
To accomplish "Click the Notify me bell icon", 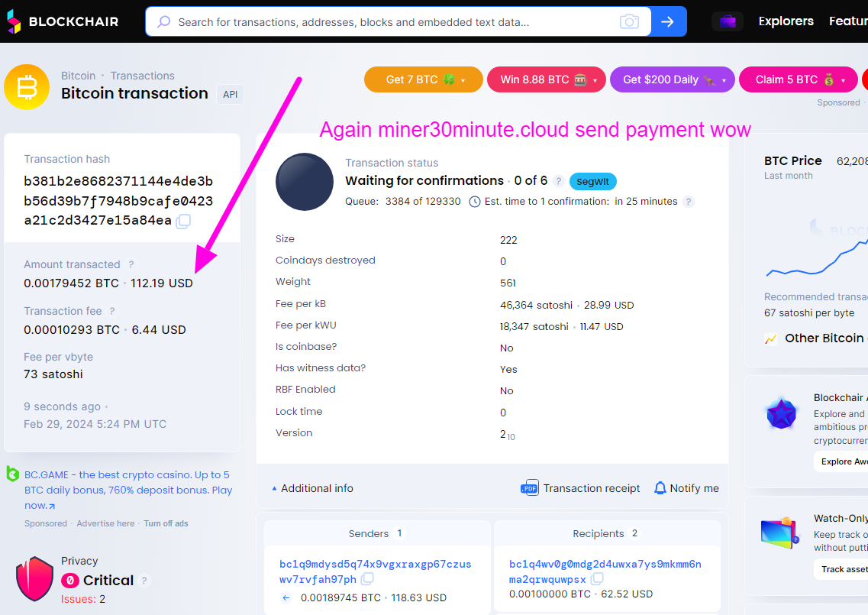I will 660,487.
